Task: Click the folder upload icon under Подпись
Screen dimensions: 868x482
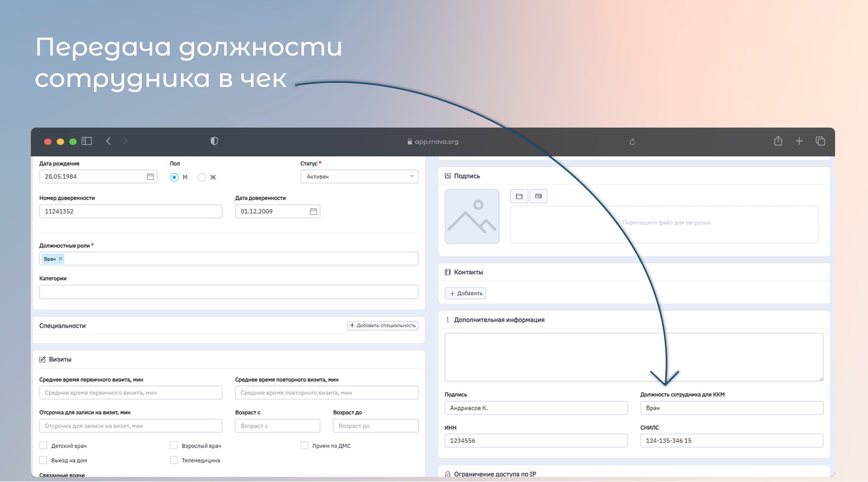Action: click(x=519, y=196)
